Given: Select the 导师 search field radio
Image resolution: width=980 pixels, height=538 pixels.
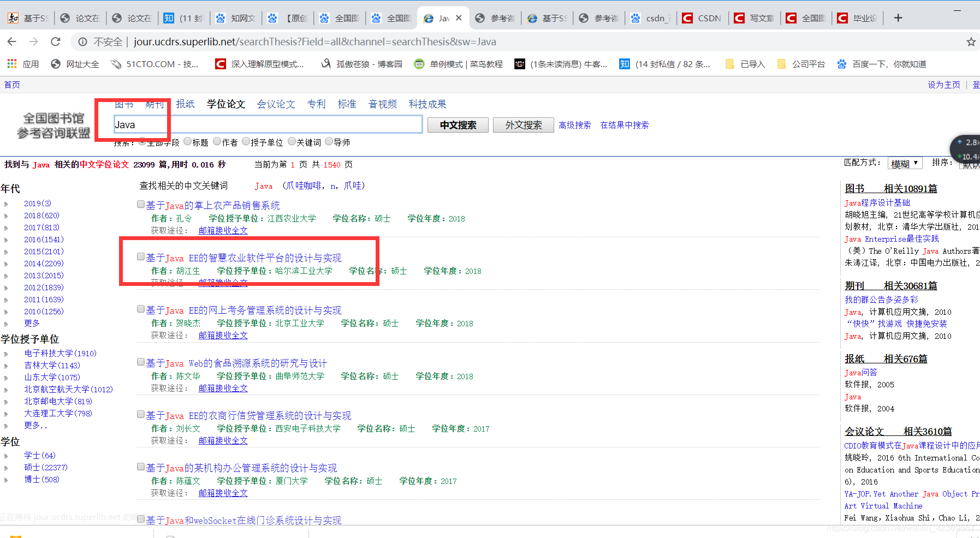Looking at the screenshot, I should (329, 141).
